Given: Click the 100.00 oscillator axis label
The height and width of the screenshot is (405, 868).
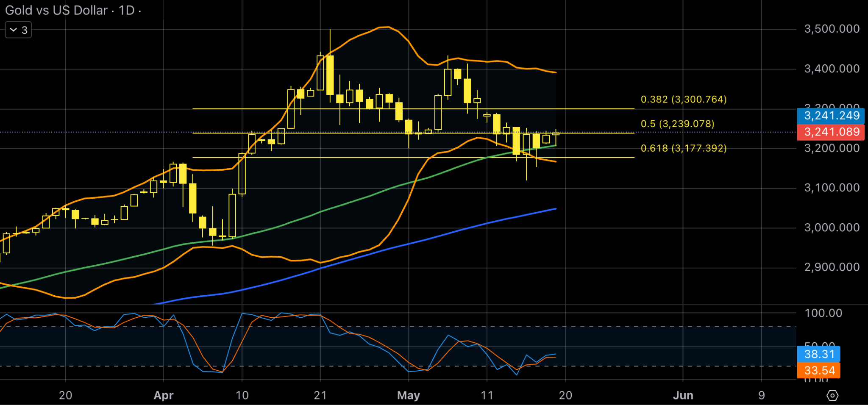Looking at the screenshot, I should pos(823,313).
